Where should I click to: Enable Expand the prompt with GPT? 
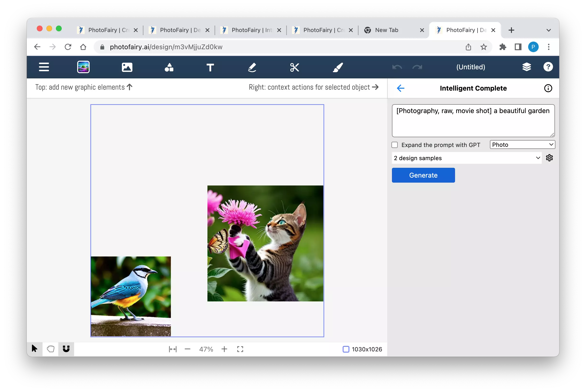tap(394, 145)
